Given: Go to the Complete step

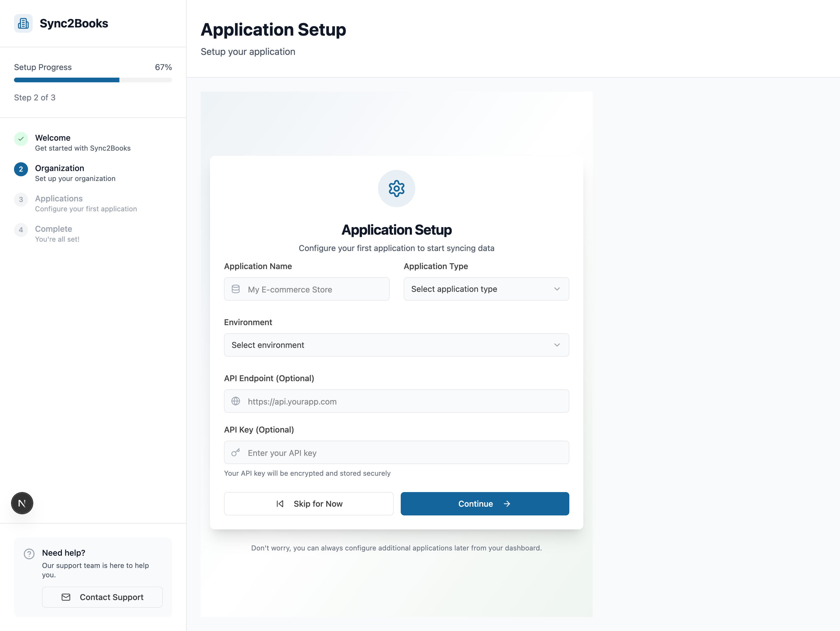Looking at the screenshot, I should point(93,233).
